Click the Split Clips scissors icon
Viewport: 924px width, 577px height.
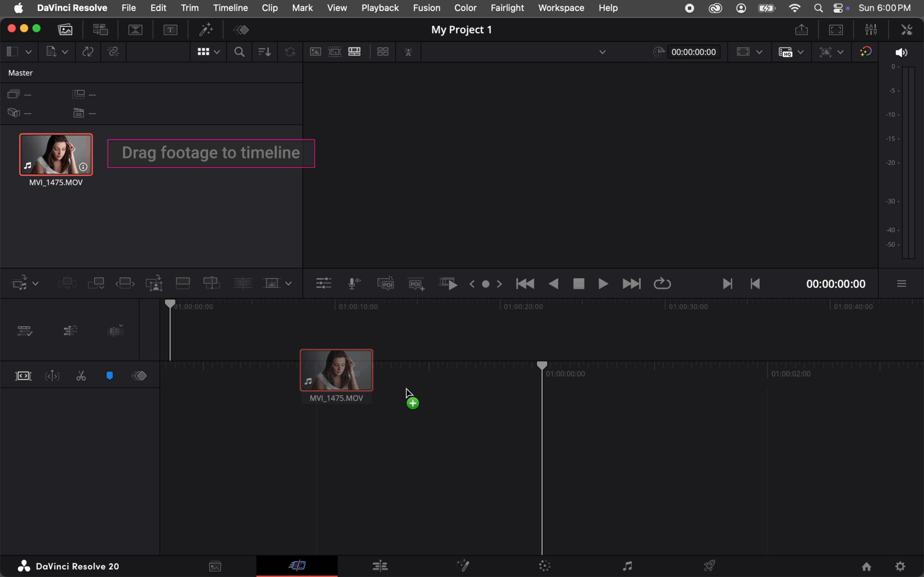pos(81,376)
